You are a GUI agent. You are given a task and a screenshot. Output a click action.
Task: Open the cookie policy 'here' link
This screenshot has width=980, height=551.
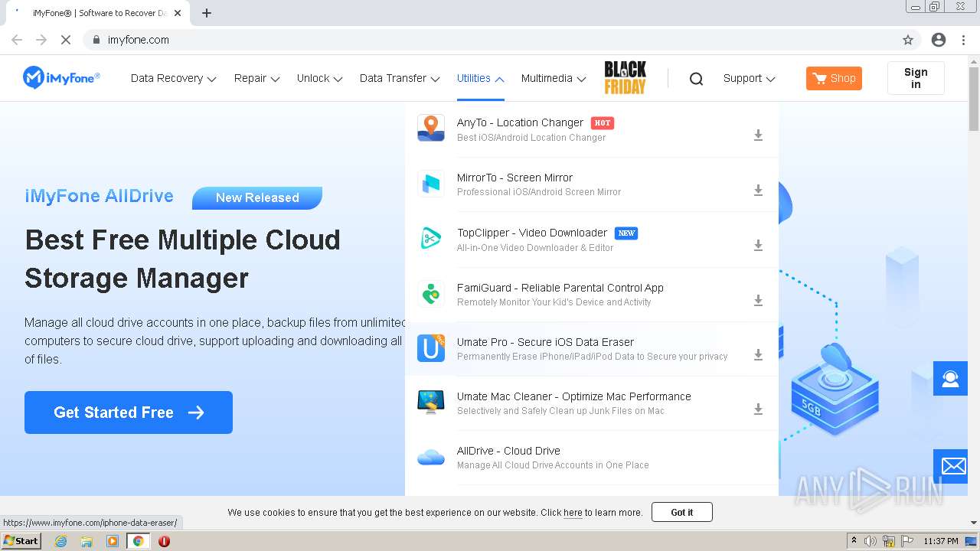click(573, 513)
